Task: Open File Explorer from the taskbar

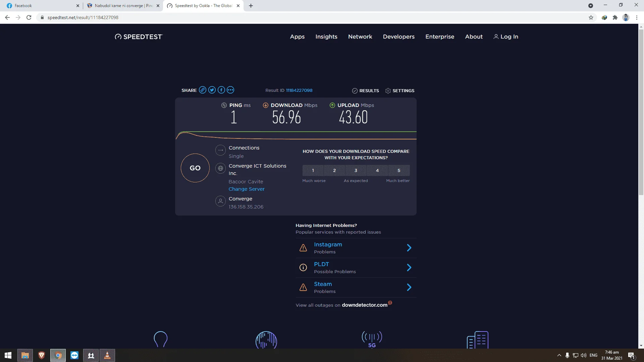Action: click(x=25, y=355)
